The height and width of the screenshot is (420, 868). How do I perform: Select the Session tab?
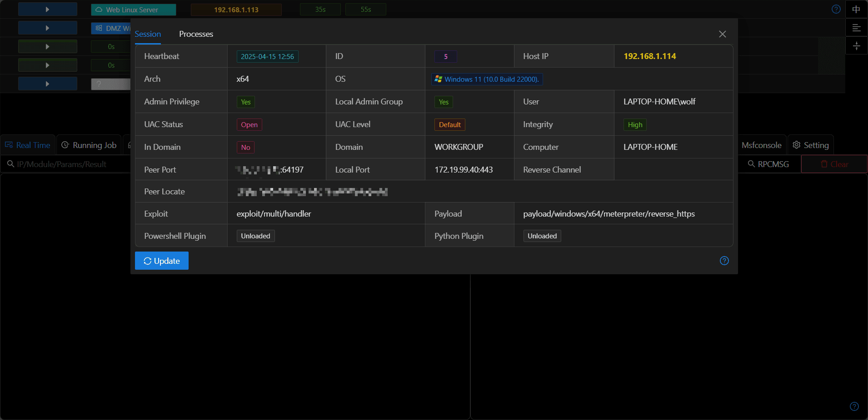(148, 34)
